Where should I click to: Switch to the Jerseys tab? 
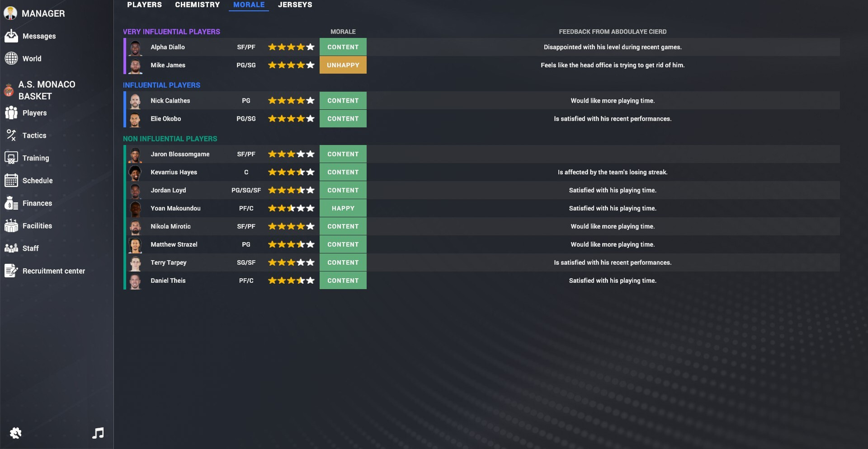click(x=295, y=5)
